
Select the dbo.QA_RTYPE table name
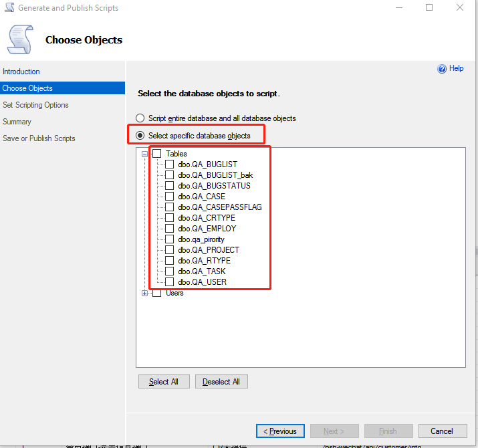click(205, 261)
